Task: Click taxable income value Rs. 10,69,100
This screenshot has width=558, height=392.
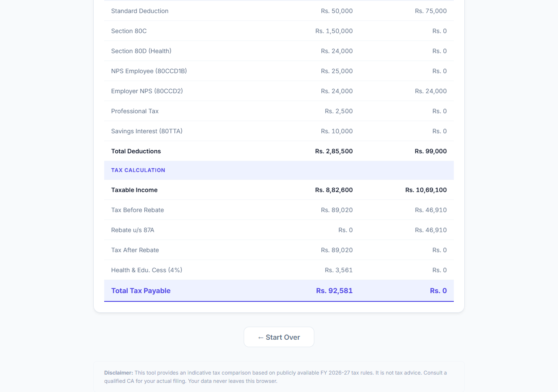Action: [426, 190]
